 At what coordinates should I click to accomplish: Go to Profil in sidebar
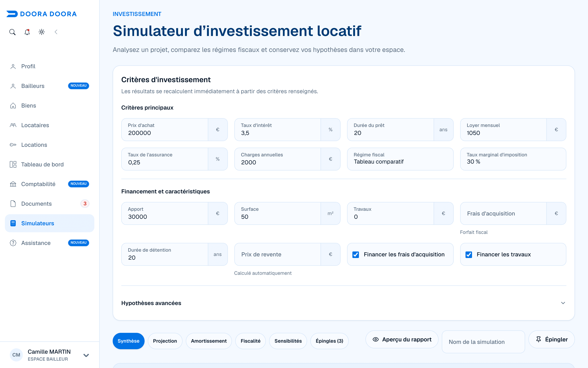tap(50, 66)
